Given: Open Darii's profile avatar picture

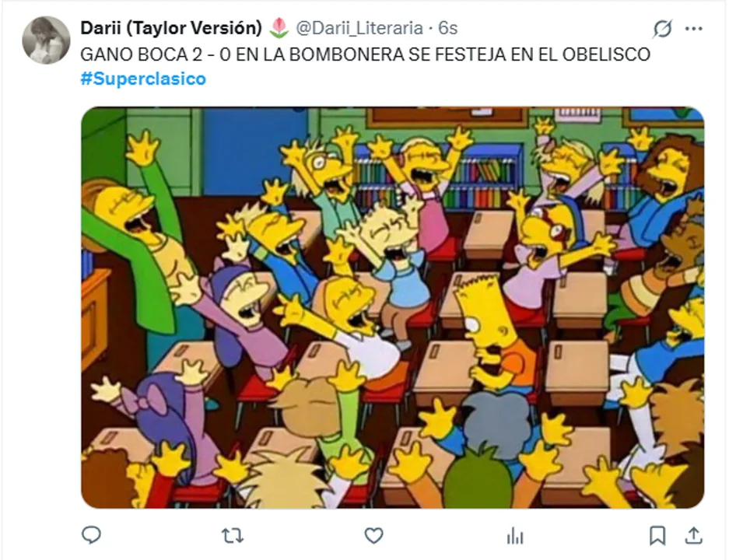Looking at the screenshot, I should pyautogui.click(x=46, y=40).
